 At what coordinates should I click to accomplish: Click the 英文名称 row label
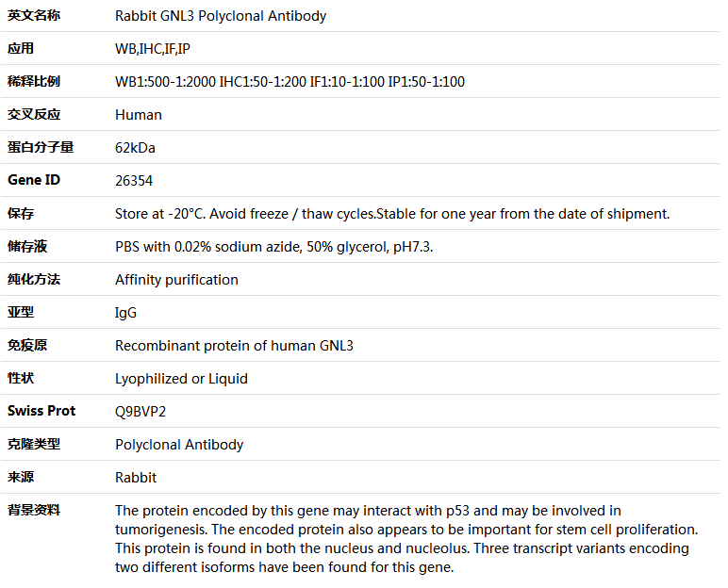point(34,16)
